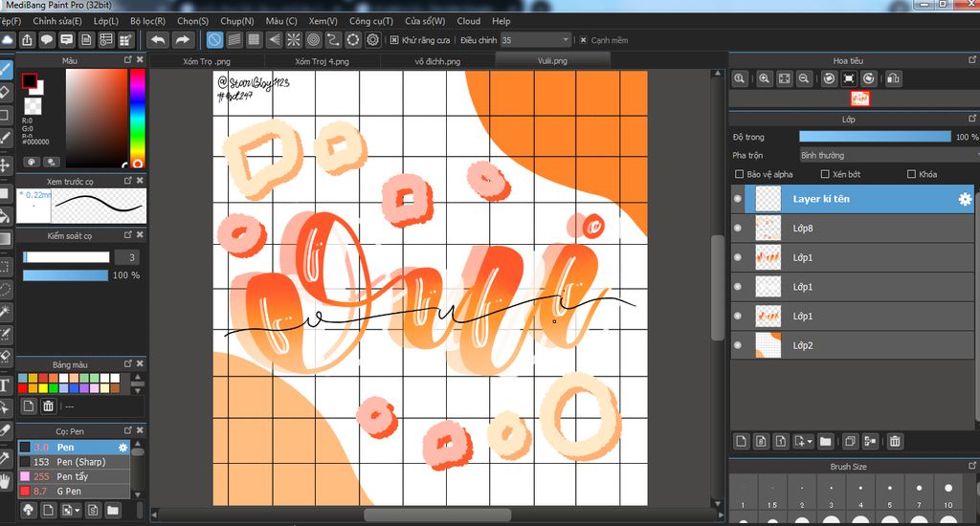980x526 pixels.
Task: Hide the Layer kí tên layer
Action: [738, 199]
